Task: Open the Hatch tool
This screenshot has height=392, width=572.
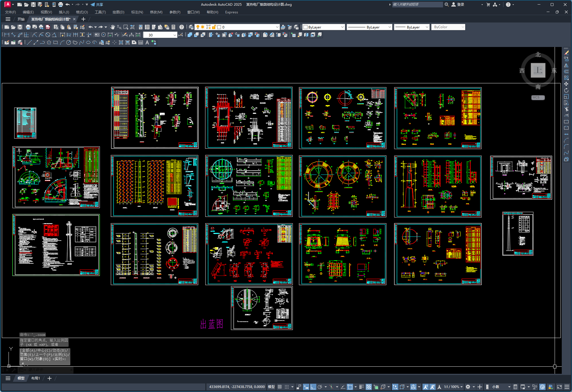Action: [121, 42]
